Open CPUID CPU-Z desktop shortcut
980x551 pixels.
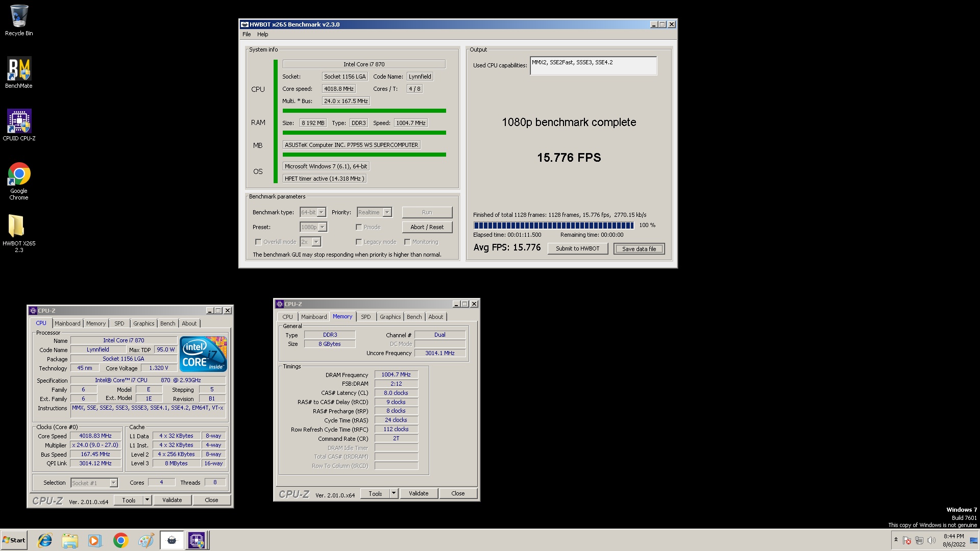pyautogui.click(x=19, y=125)
